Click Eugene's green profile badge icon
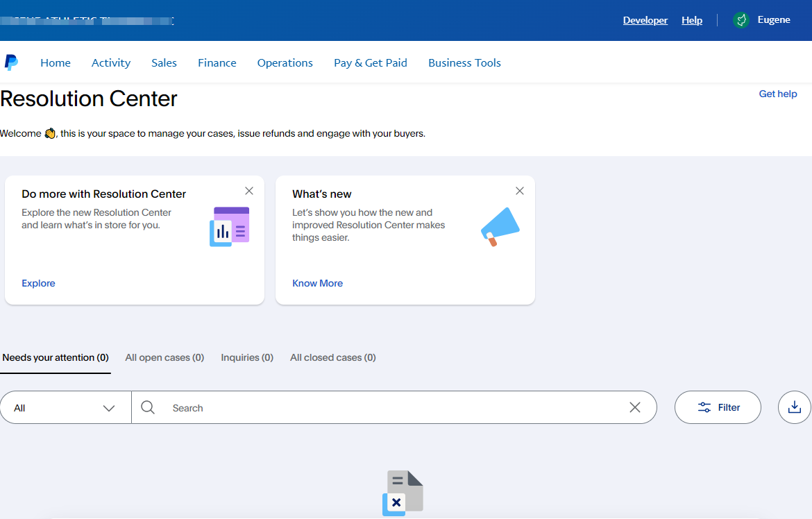The width and height of the screenshot is (812, 519). [x=741, y=20]
